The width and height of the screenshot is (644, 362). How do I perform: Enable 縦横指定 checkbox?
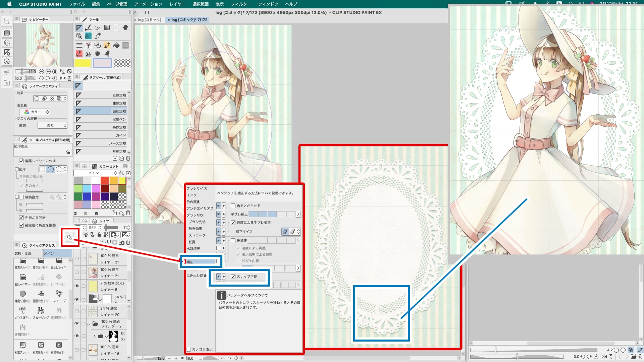tap(21, 197)
